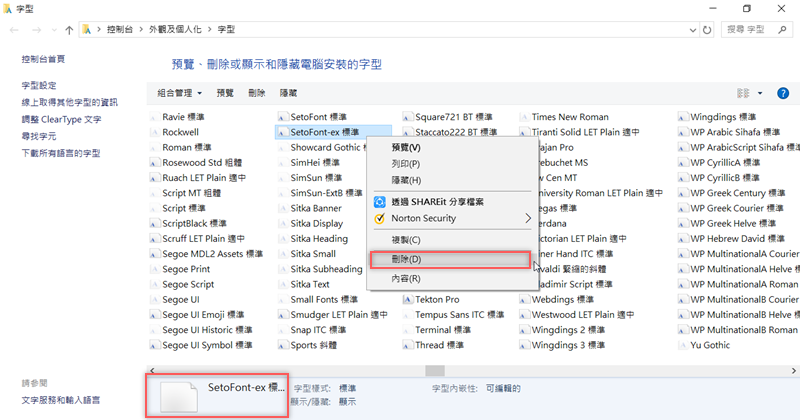Select the Yu Gothic font icon
Screen dimensions: 800x420
coord(682,345)
